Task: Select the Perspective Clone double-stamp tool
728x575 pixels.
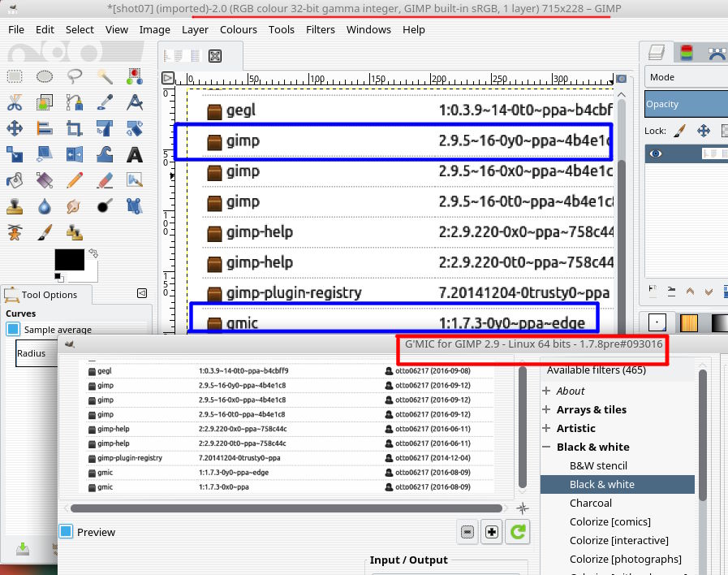Action: click(x=75, y=232)
